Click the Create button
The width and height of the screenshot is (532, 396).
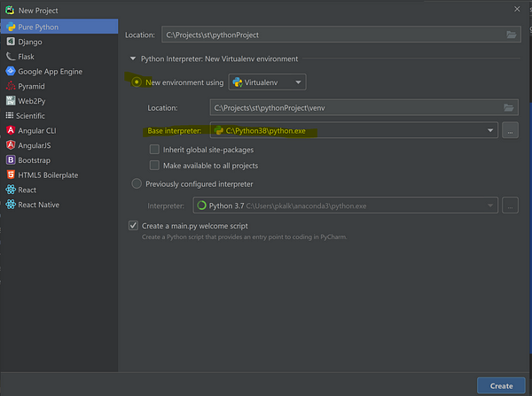tap(501, 386)
